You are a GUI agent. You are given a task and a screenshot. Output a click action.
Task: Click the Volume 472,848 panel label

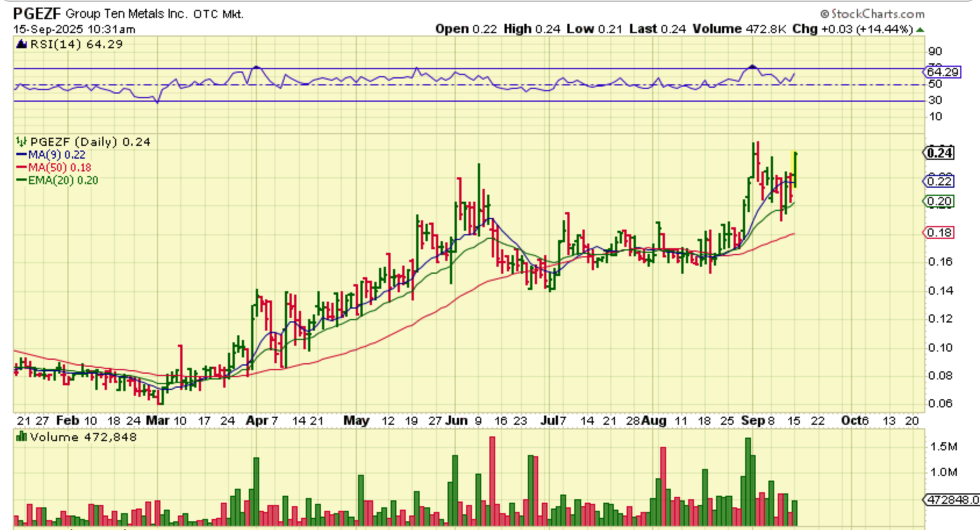click(x=83, y=437)
